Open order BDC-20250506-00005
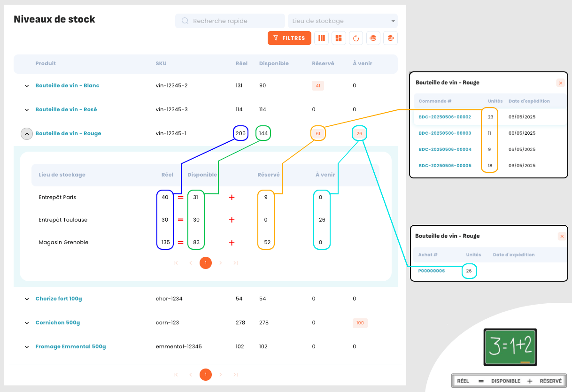 coord(445,166)
